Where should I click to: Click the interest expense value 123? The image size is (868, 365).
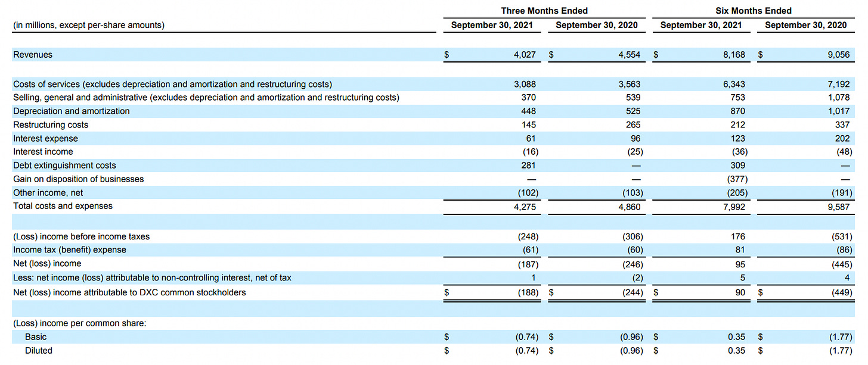coord(737,139)
